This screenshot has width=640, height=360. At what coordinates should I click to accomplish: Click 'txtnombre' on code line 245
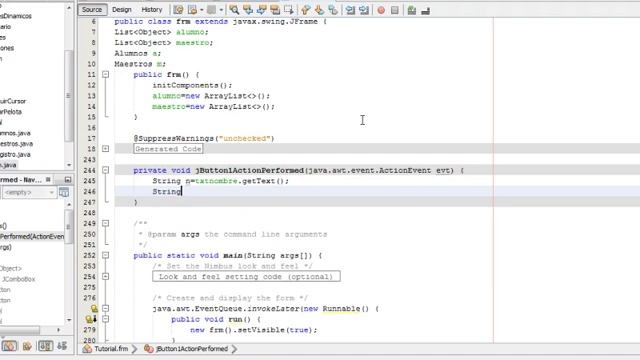pyautogui.click(x=216, y=181)
